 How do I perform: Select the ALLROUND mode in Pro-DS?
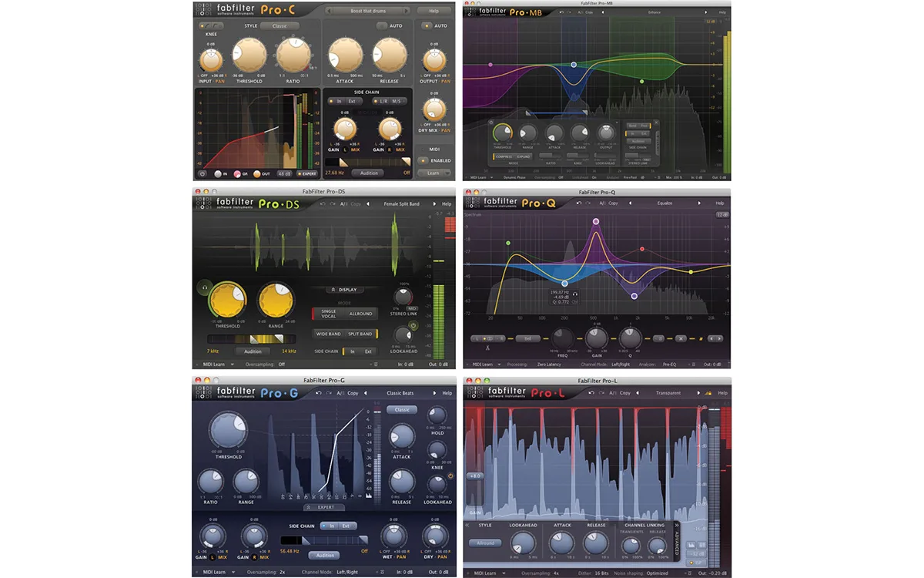tap(360, 313)
